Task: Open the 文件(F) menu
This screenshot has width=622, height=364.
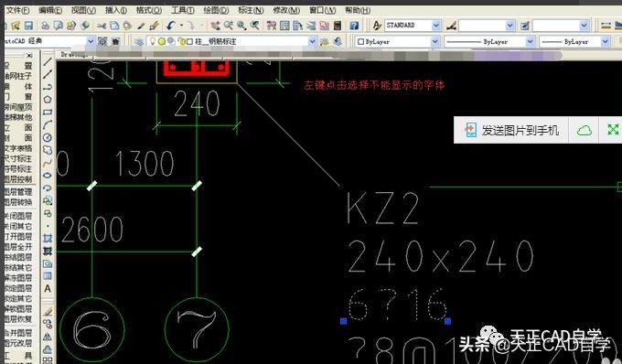Action: point(18,10)
